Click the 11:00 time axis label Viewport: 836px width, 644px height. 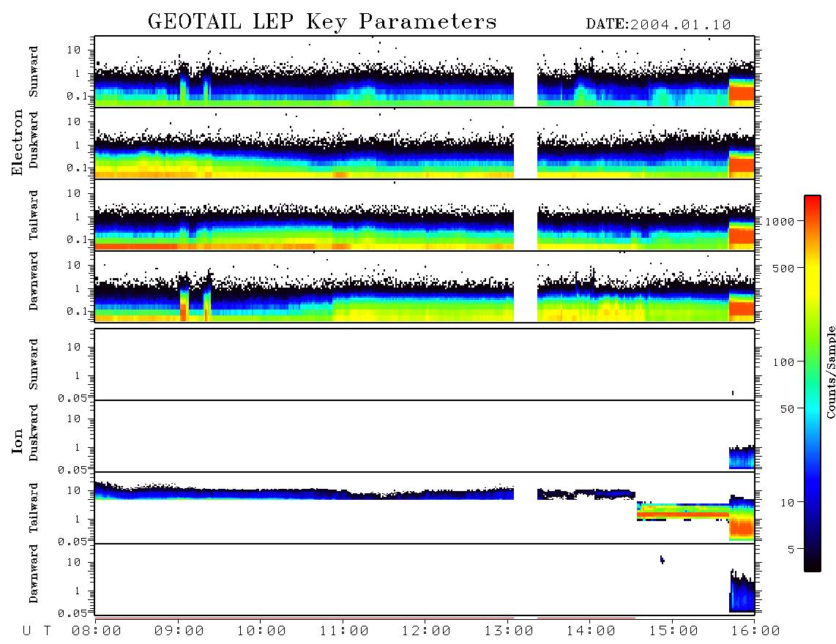pos(344,631)
